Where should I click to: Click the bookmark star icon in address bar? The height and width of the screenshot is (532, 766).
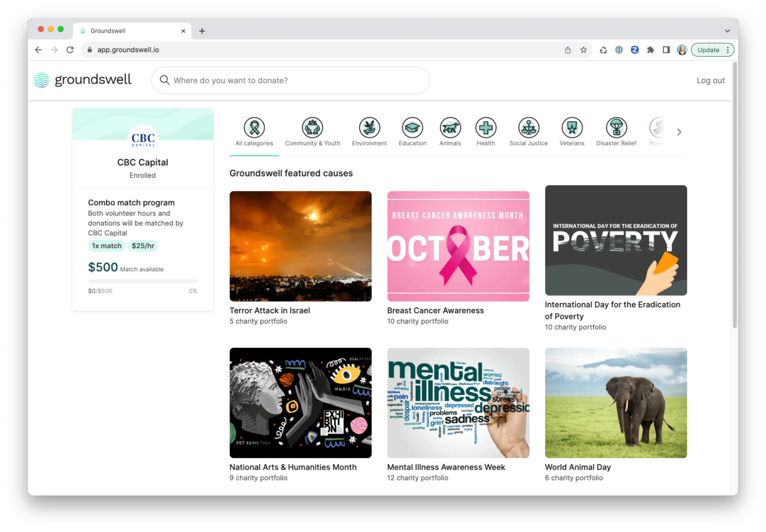583,50
